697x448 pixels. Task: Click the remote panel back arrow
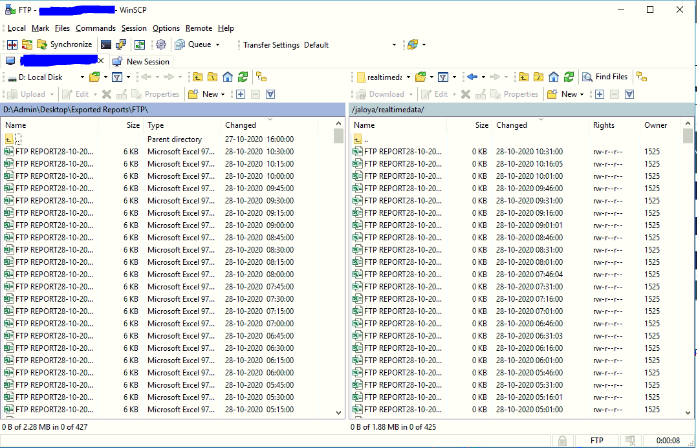click(x=474, y=77)
